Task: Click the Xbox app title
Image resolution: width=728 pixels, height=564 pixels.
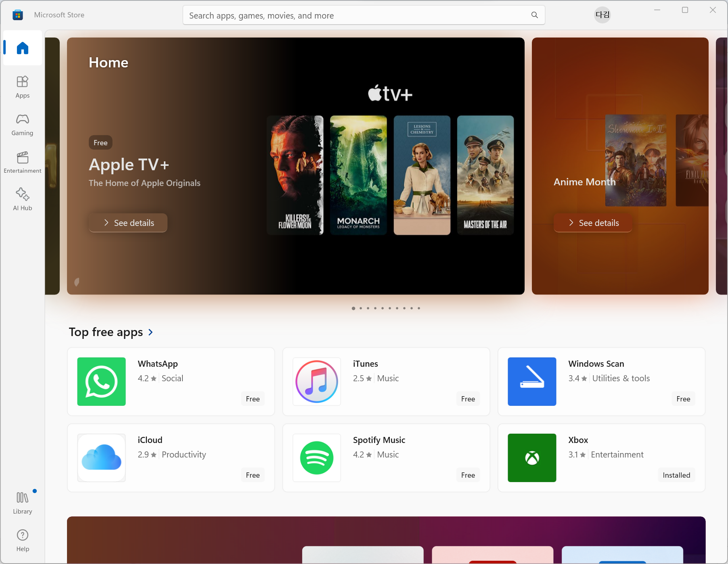Action: click(578, 440)
